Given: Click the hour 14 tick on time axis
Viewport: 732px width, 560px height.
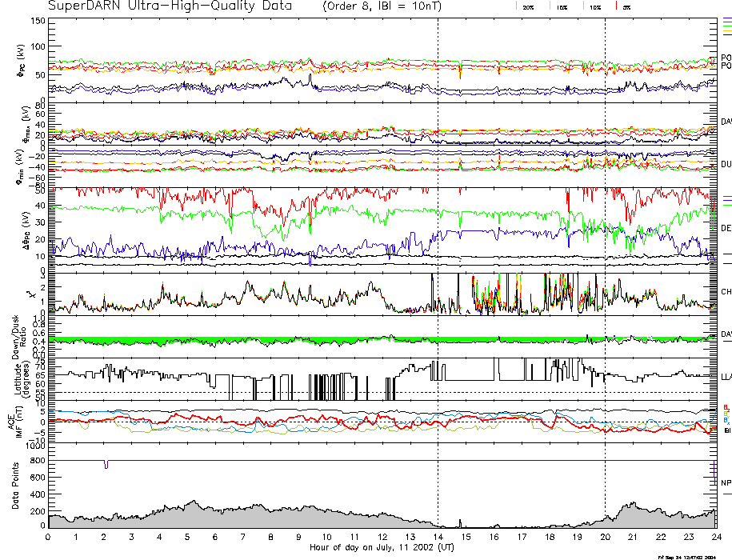Looking at the screenshot, I should [x=438, y=538].
